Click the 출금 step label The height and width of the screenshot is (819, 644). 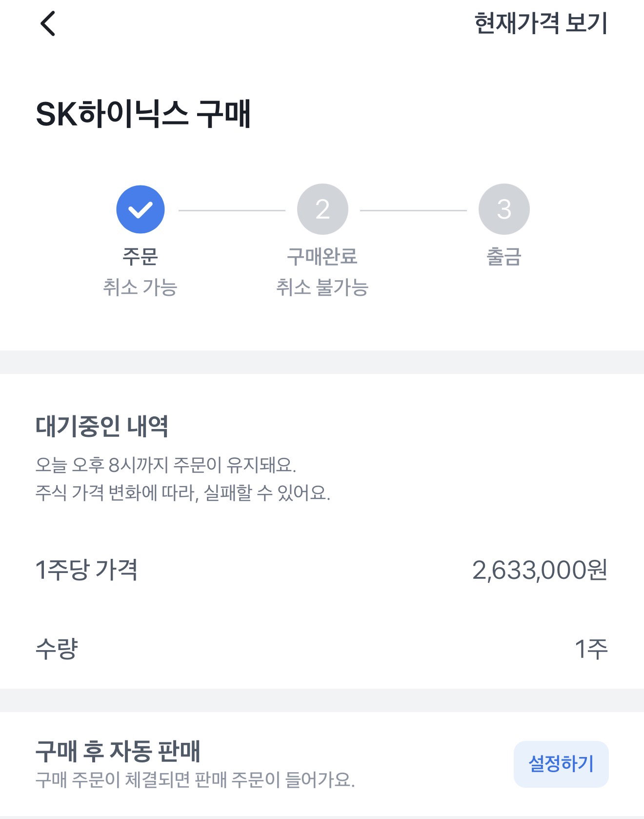[x=504, y=257]
